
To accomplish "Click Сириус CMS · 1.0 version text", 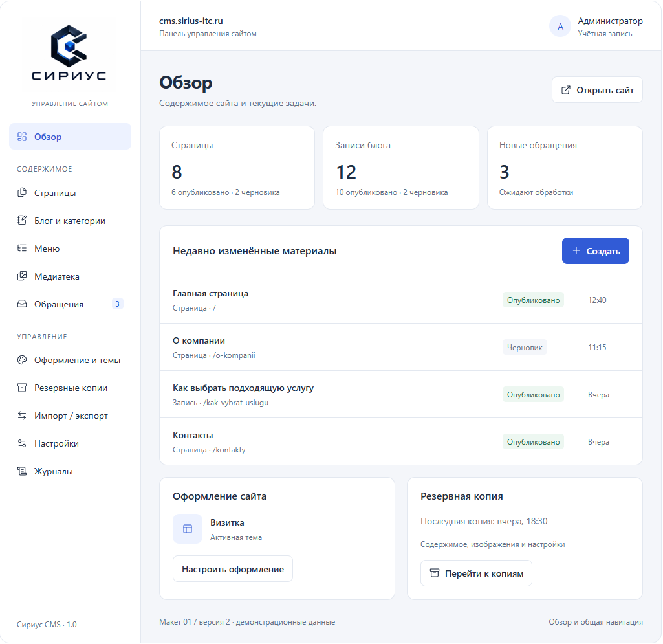I will [47, 625].
